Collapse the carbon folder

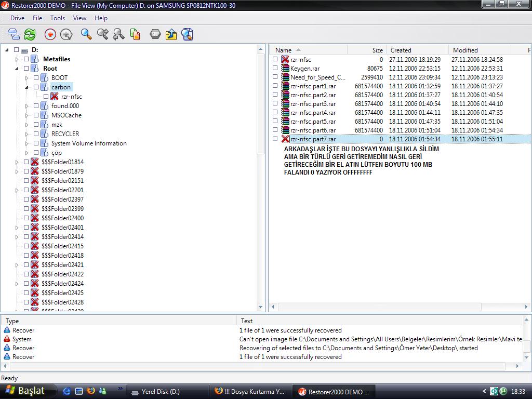coord(27,87)
